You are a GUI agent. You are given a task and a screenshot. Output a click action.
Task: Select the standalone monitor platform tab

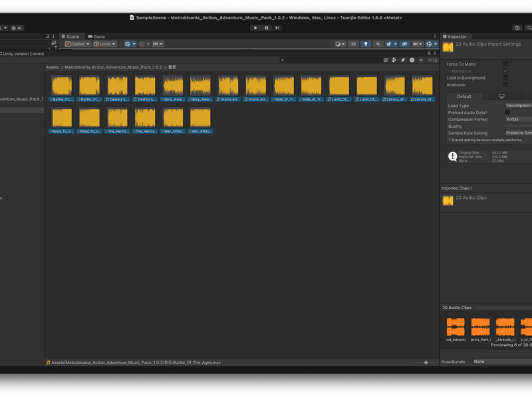click(501, 96)
